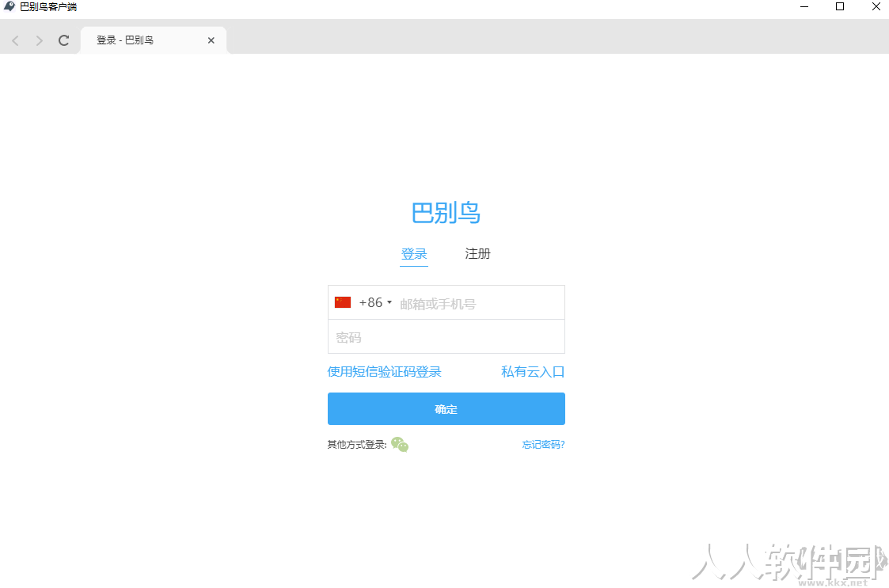
Task: Close the 登录 - 巴别鸟 tab
Action: [211, 40]
